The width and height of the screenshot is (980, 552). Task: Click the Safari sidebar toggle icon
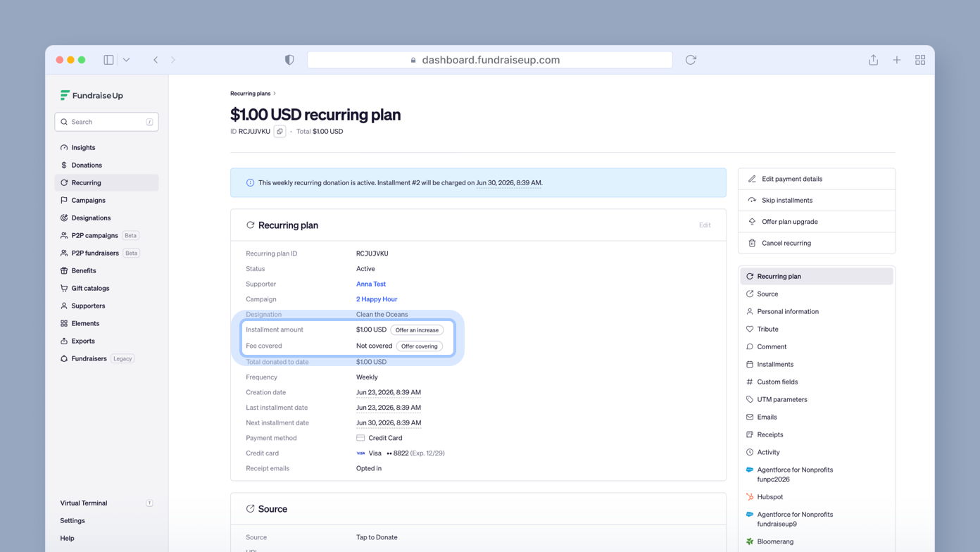point(108,60)
